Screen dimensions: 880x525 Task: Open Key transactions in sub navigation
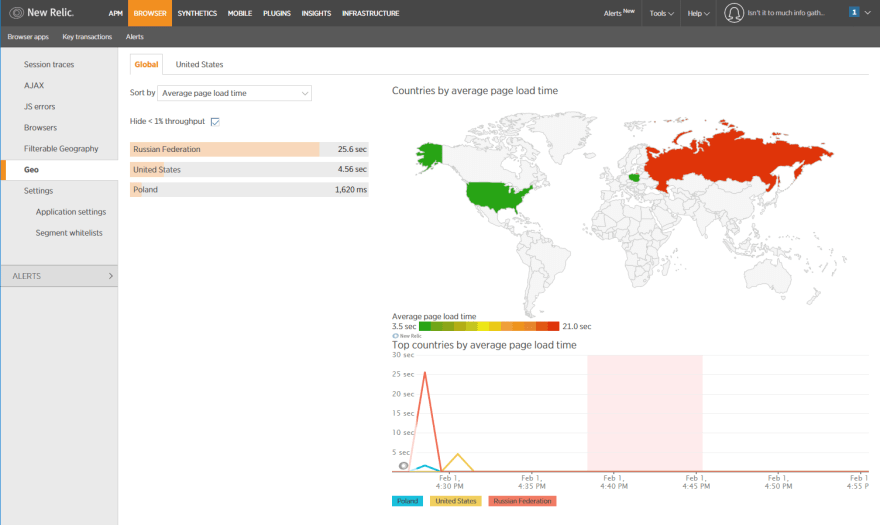tap(87, 36)
